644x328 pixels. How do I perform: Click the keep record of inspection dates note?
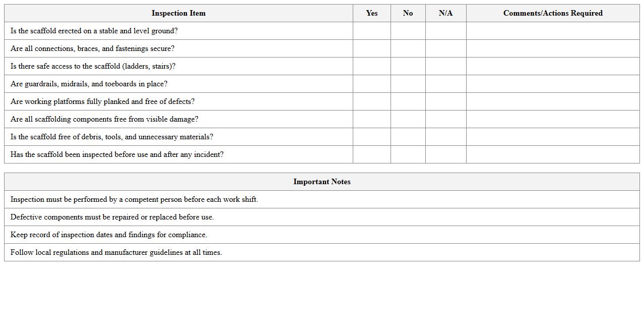pos(108,235)
